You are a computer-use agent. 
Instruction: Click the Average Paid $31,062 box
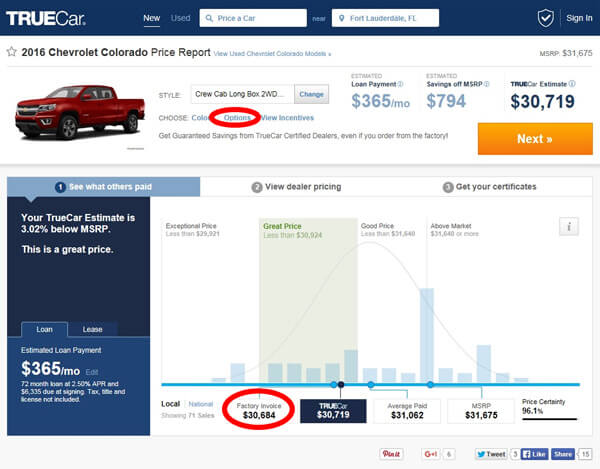pyautogui.click(x=407, y=411)
